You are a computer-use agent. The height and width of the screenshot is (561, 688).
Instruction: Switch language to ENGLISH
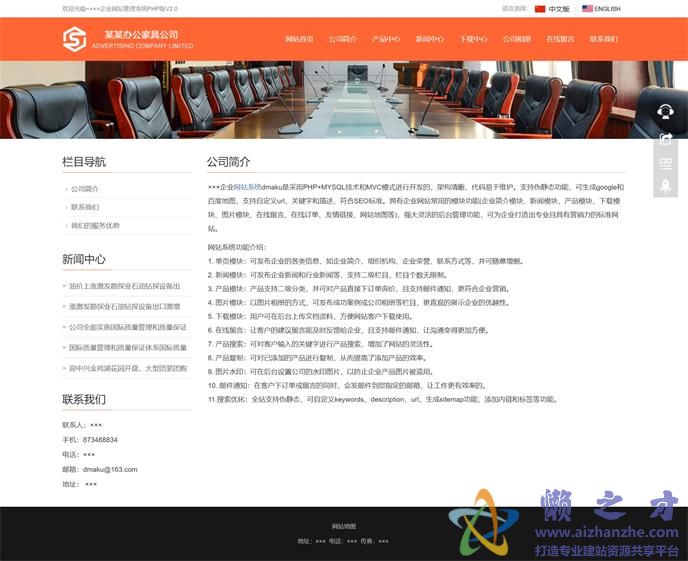607,9
